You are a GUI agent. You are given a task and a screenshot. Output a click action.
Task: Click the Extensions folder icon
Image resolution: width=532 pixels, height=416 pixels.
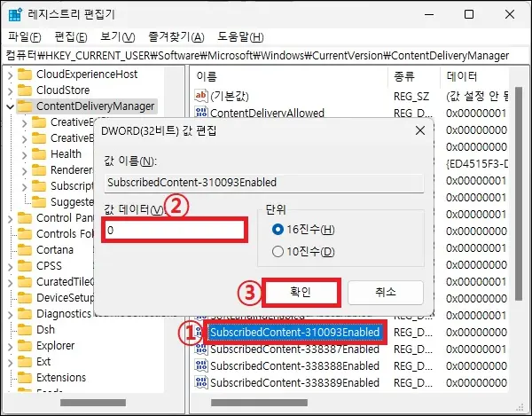(25, 377)
